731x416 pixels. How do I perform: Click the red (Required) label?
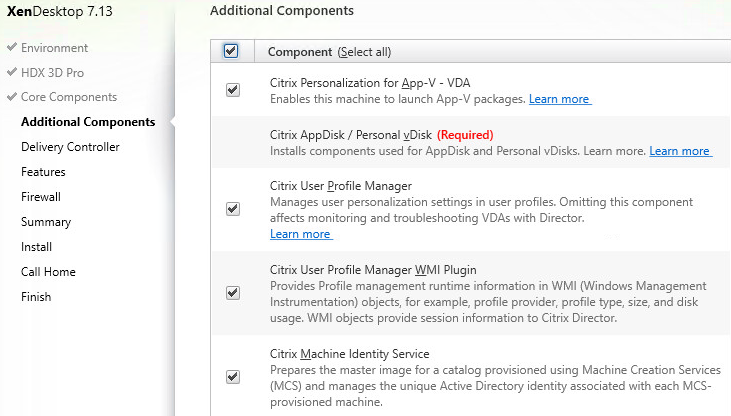465,135
